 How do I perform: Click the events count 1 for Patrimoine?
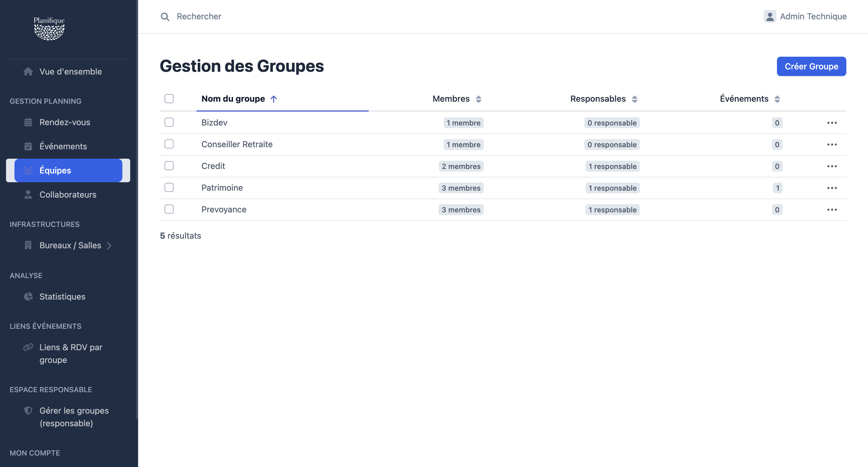(x=777, y=188)
